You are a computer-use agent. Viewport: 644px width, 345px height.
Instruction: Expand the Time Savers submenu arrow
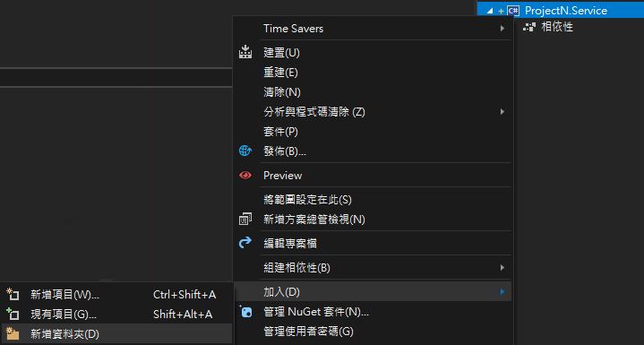[x=502, y=29]
